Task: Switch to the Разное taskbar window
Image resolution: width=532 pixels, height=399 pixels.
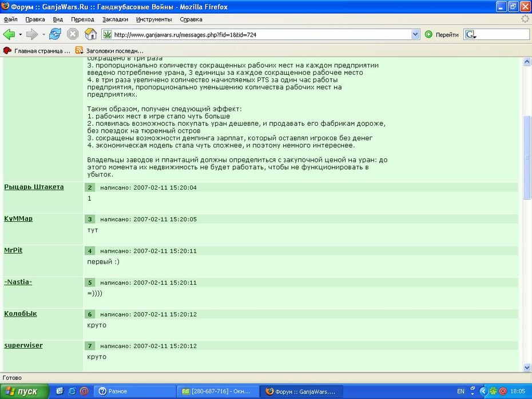Action: coord(134,391)
